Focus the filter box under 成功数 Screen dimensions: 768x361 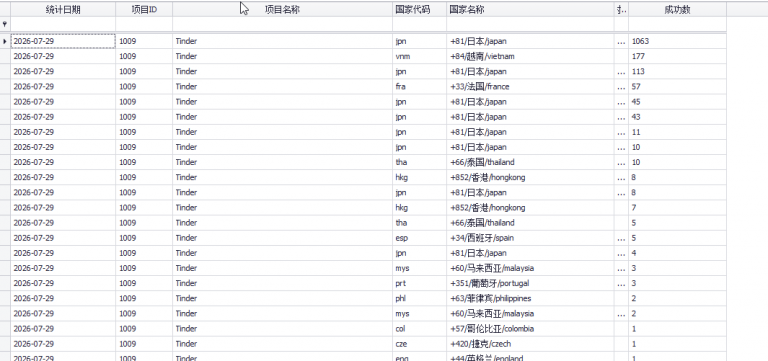(x=677, y=24)
